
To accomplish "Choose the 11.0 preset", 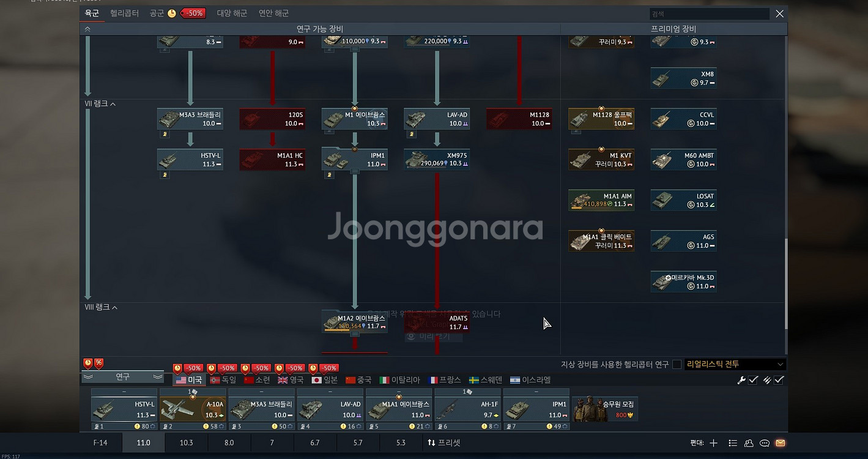I will pyautogui.click(x=143, y=442).
